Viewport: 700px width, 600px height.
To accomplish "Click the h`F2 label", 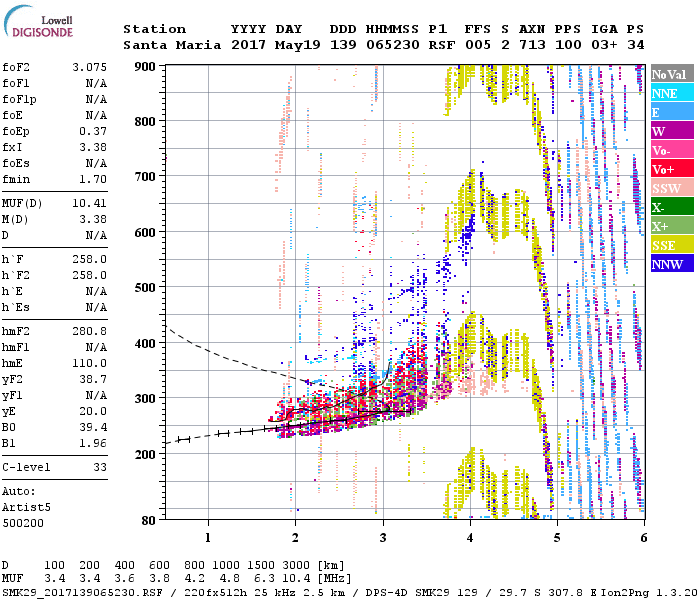I will pyautogui.click(x=16, y=275).
